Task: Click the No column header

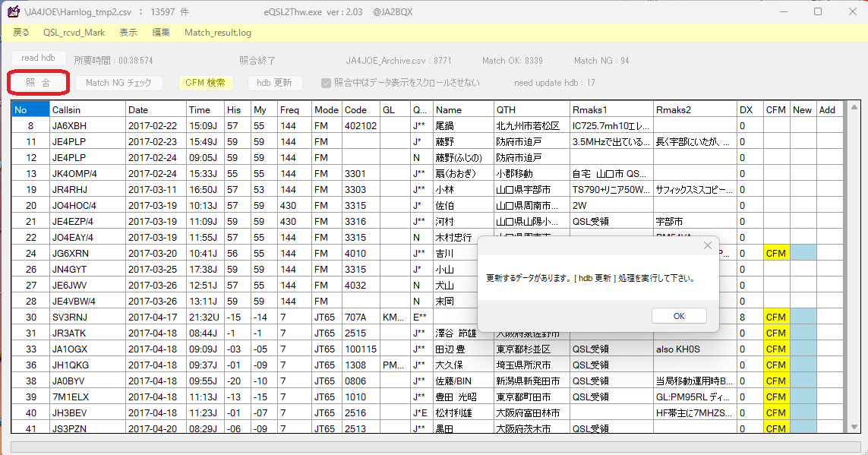Action: click(x=28, y=109)
